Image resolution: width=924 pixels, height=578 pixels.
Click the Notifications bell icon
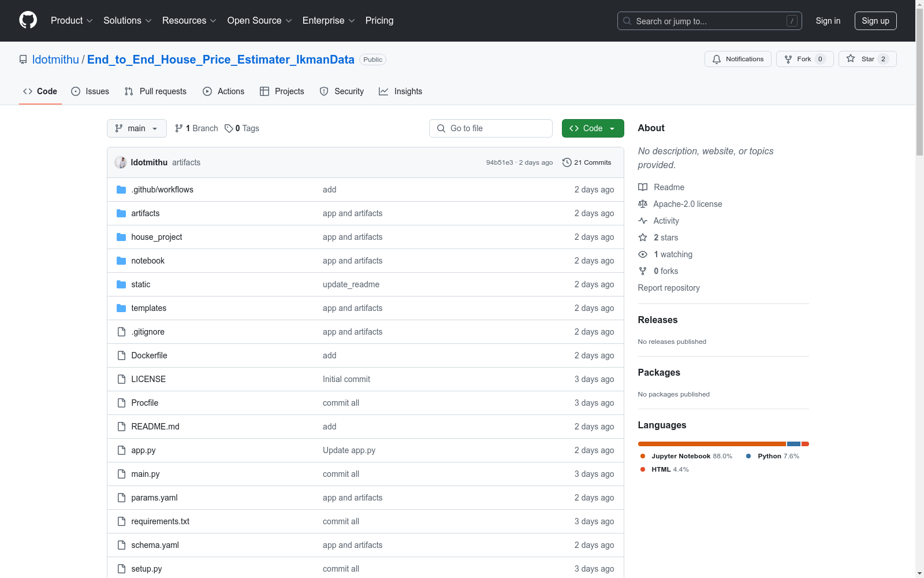click(717, 59)
